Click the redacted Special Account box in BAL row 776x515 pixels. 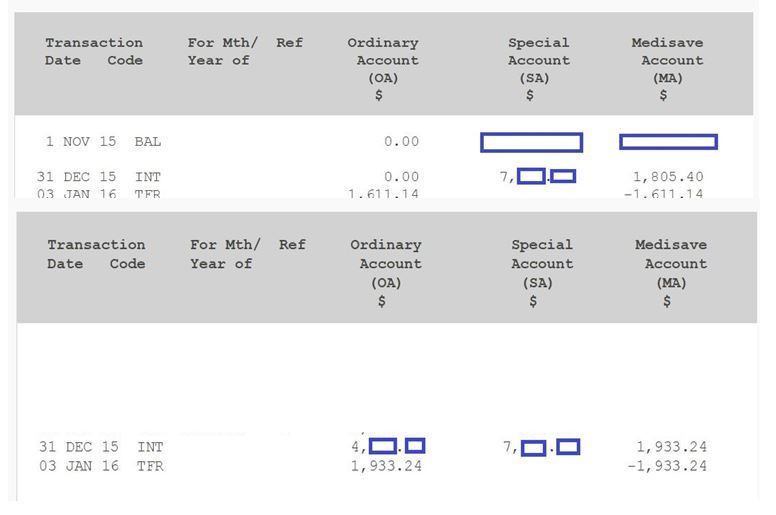click(x=531, y=142)
